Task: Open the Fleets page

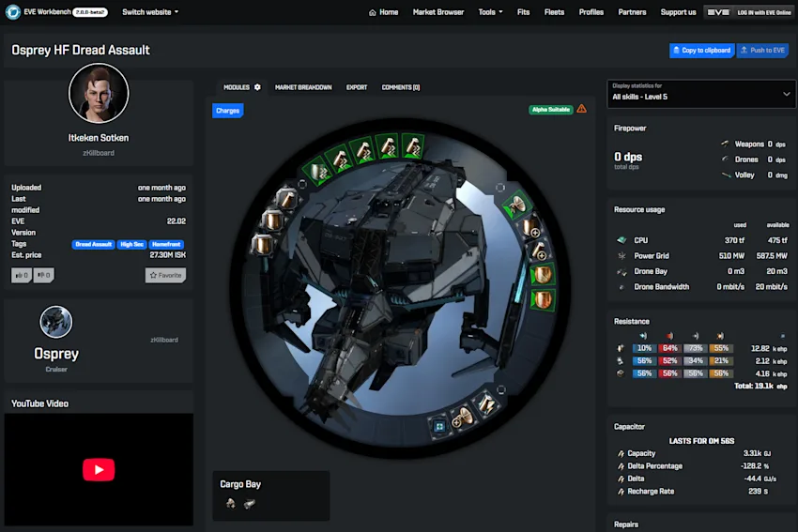Action: point(554,11)
